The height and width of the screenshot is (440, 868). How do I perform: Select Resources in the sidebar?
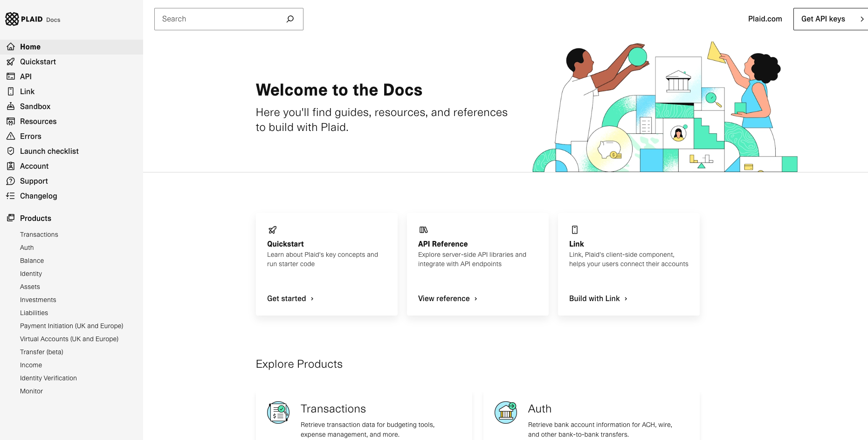tap(38, 121)
